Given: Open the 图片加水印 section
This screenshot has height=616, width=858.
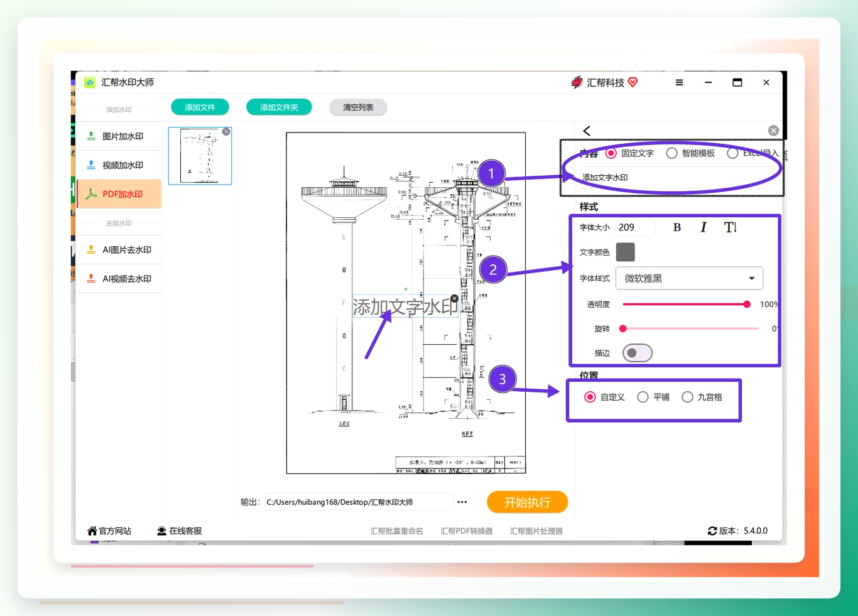Looking at the screenshot, I should tap(119, 136).
